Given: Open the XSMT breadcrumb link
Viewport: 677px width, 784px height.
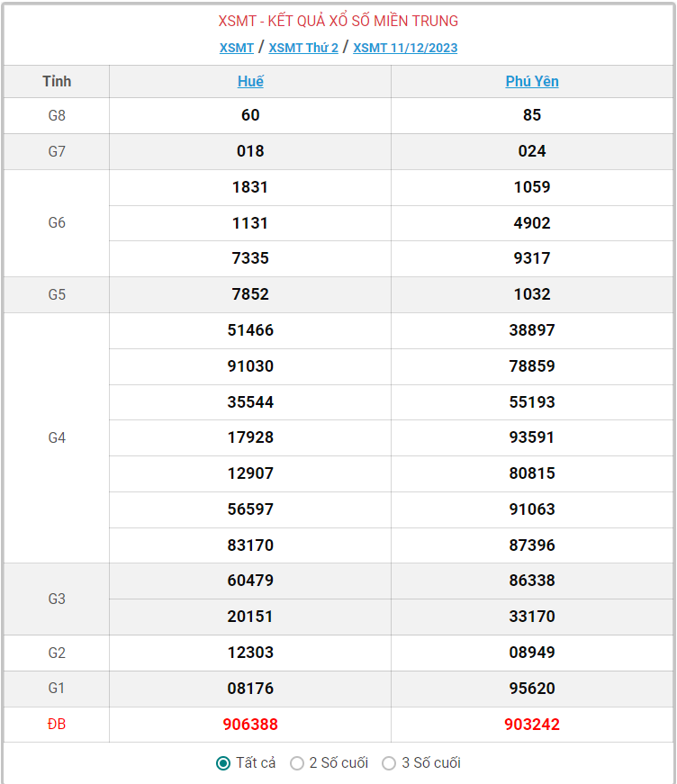Looking at the screenshot, I should (x=237, y=48).
